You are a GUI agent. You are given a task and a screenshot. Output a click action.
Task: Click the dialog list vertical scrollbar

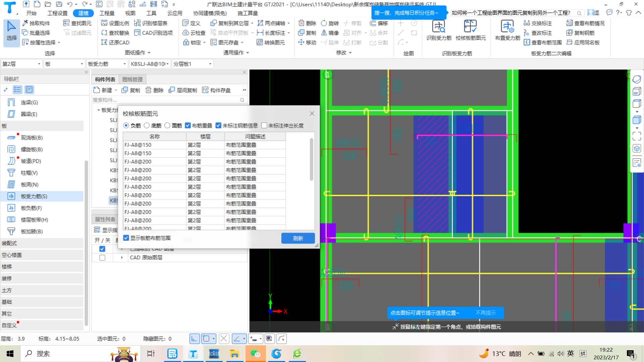point(312,159)
